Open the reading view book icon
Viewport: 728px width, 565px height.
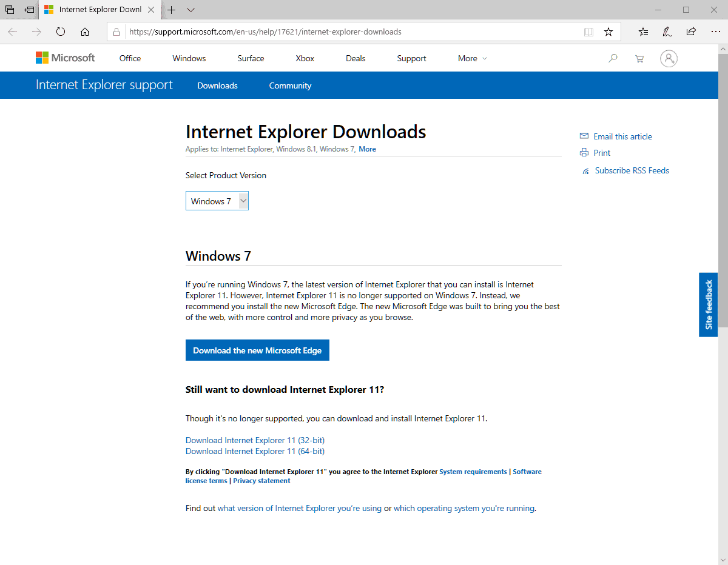[588, 32]
